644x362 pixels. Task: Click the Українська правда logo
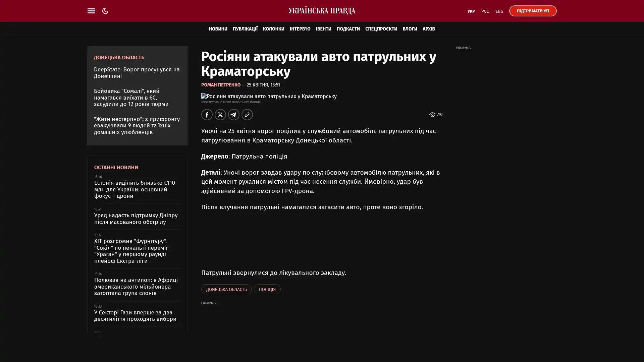coord(322,11)
